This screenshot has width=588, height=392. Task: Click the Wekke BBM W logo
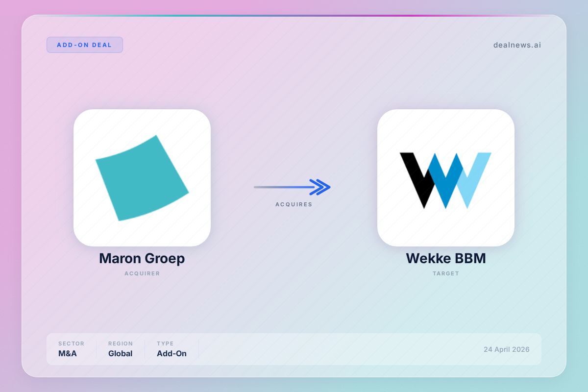pyautogui.click(x=445, y=180)
